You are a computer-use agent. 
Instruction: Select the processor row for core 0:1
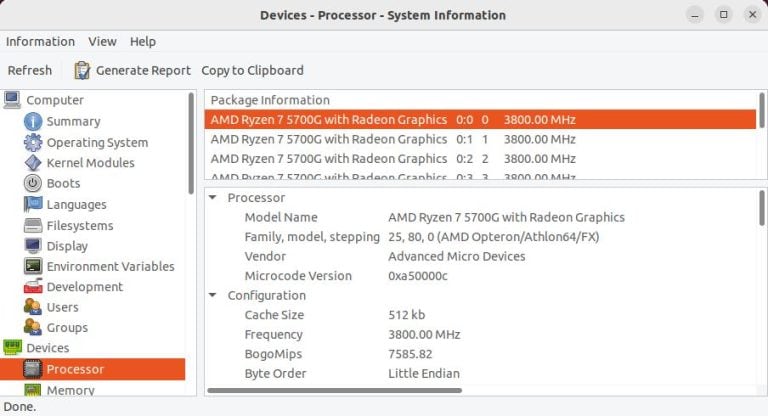(480, 139)
